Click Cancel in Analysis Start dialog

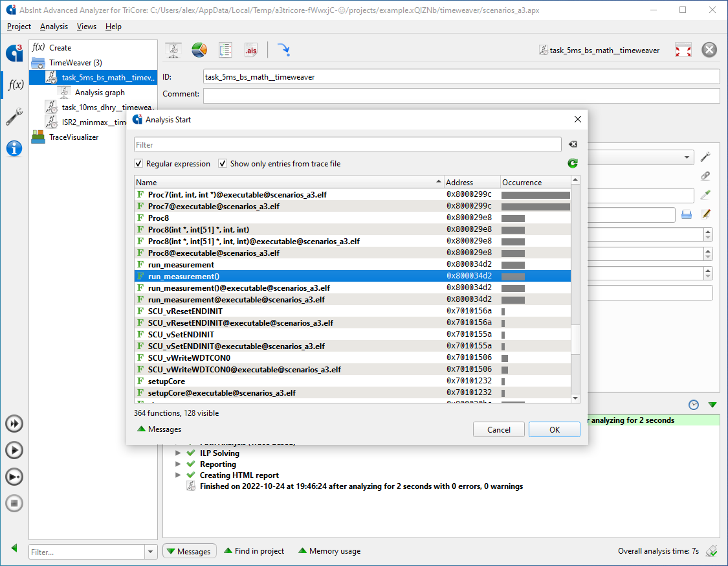tap(499, 430)
